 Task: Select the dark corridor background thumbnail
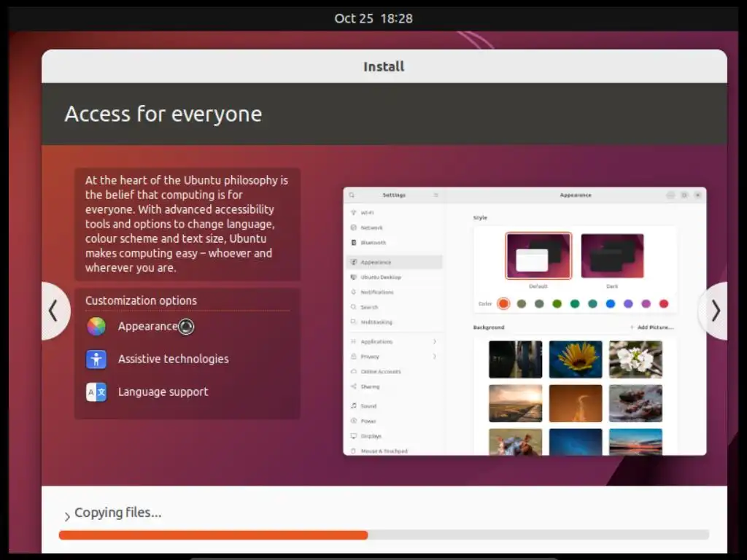(x=516, y=359)
